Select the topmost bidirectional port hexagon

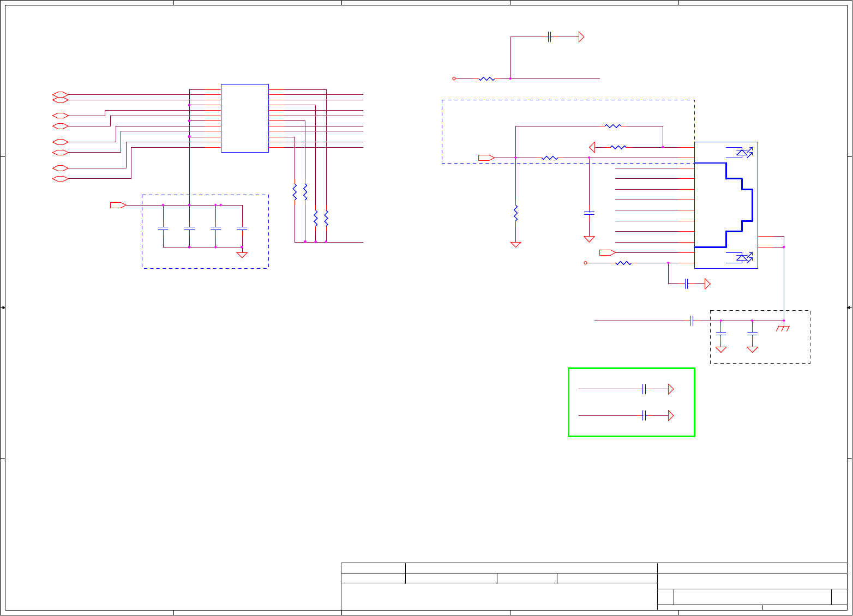pos(60,94)
